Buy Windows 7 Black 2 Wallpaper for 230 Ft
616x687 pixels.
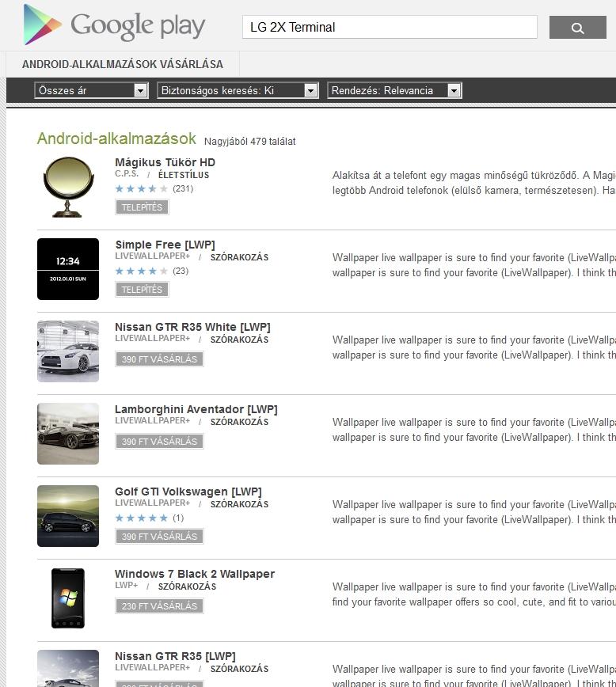point(160,606)
